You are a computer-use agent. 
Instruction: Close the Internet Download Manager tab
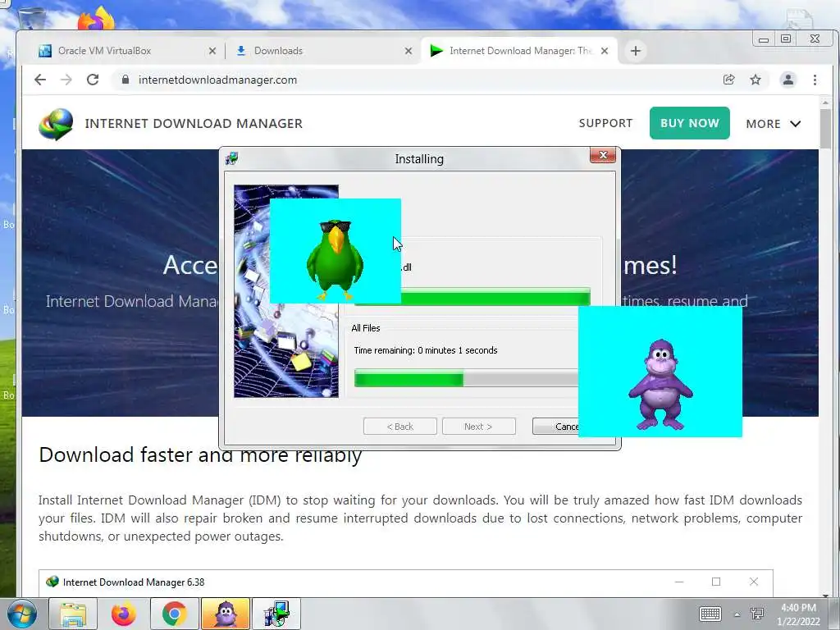(x=605, y=51)
